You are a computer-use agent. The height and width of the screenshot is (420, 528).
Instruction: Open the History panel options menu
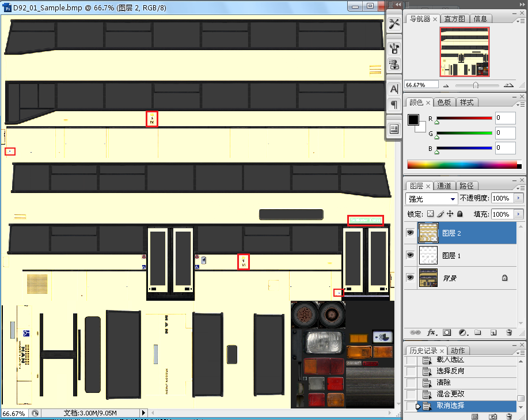(520, 353)
